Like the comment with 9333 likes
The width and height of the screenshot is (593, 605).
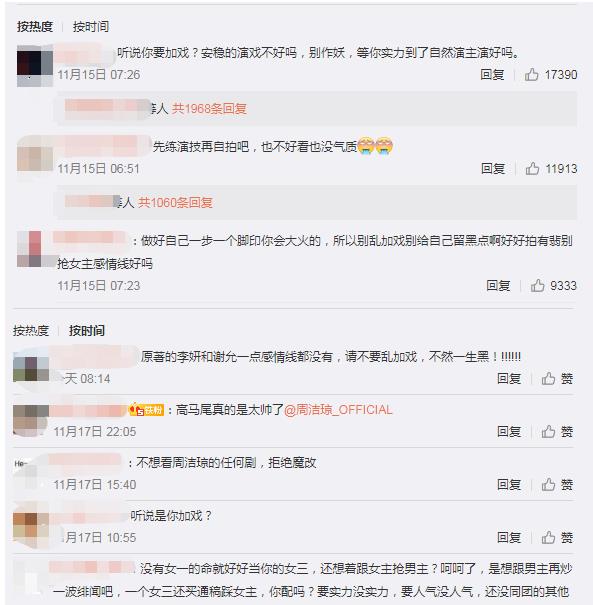pos(554,286)
